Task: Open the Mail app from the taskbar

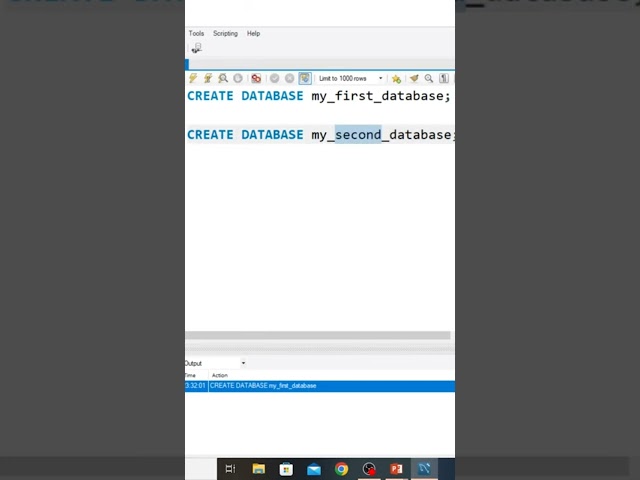Action: click(314, 469)
